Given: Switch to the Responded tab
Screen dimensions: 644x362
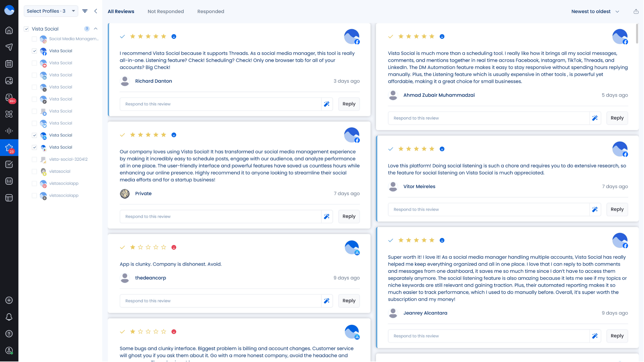Looking at the screenshot, I should click(211, 12).
